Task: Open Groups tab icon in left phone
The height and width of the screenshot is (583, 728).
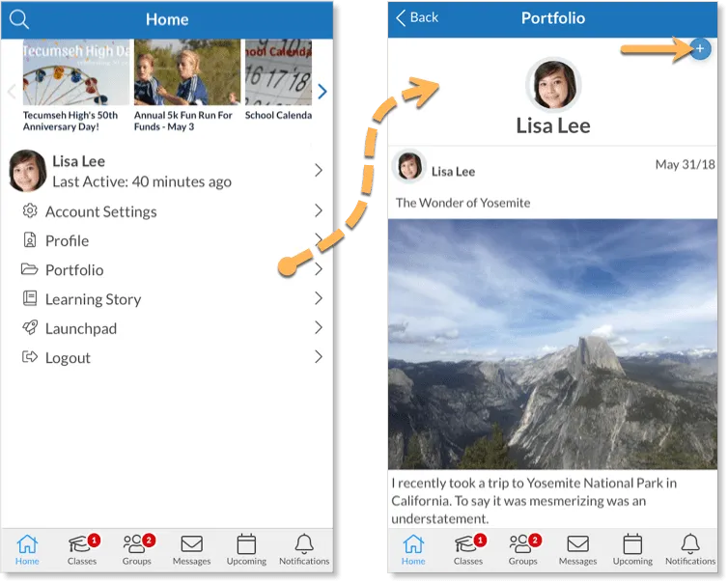Action: click(x=136, y=543)
